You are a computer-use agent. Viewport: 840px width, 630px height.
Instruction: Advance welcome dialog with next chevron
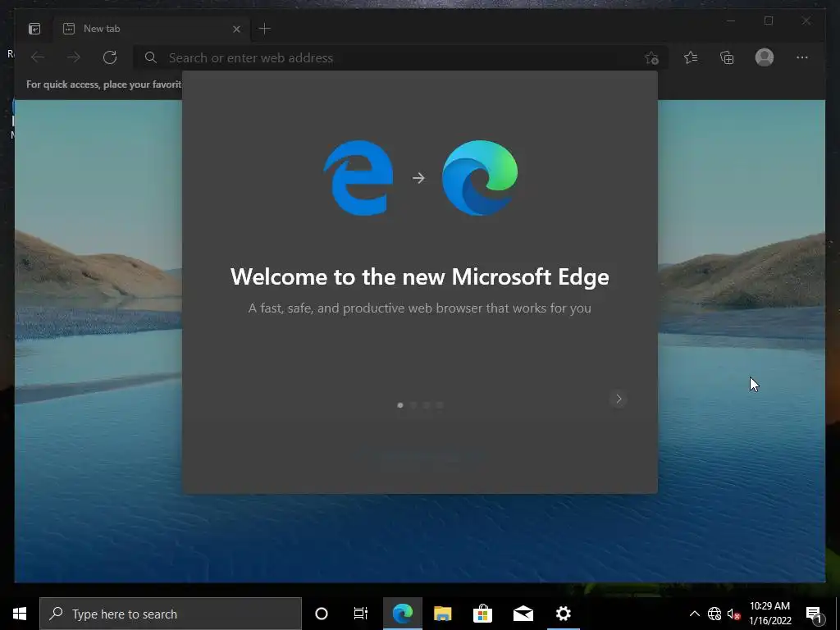[x=619, y=399]
